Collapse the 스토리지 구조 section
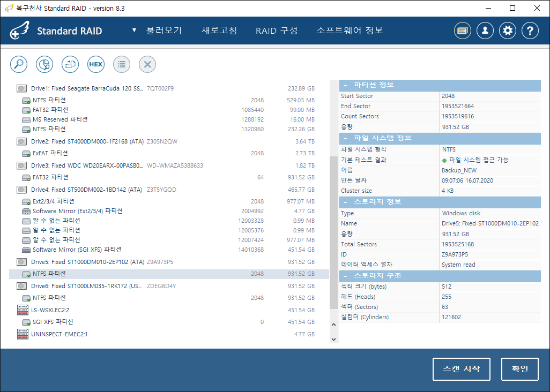Viewport: 550px width, 392px height. tap(346, 276)
